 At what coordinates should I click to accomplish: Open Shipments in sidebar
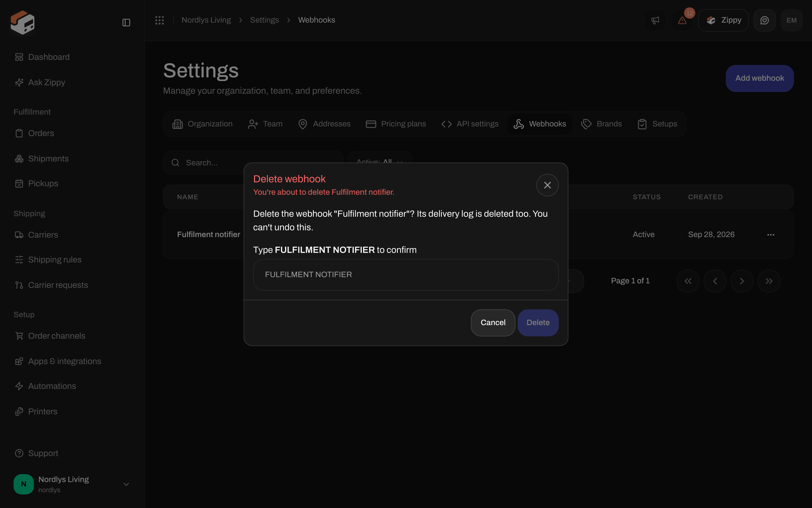click(x=42, y=159)
